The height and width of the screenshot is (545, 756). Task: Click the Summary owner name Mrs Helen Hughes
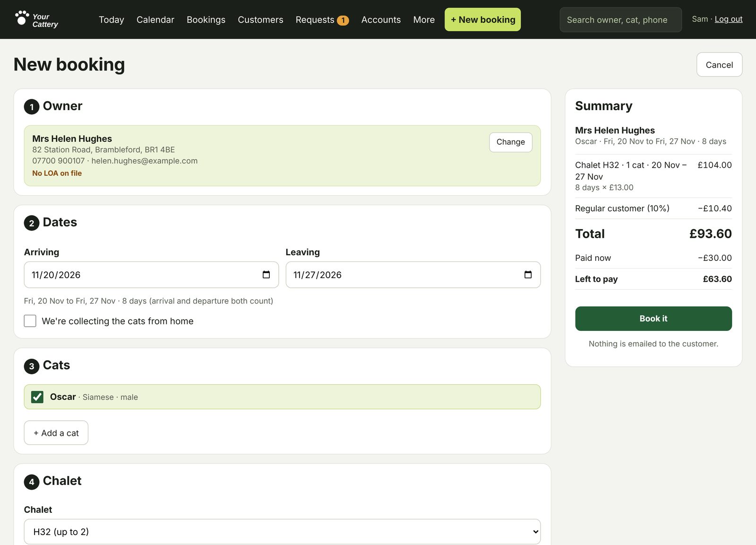click(x=615, y=130)
